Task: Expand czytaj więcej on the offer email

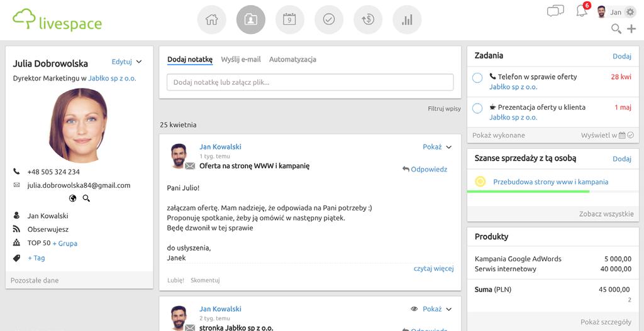Action: click(434, 269)
